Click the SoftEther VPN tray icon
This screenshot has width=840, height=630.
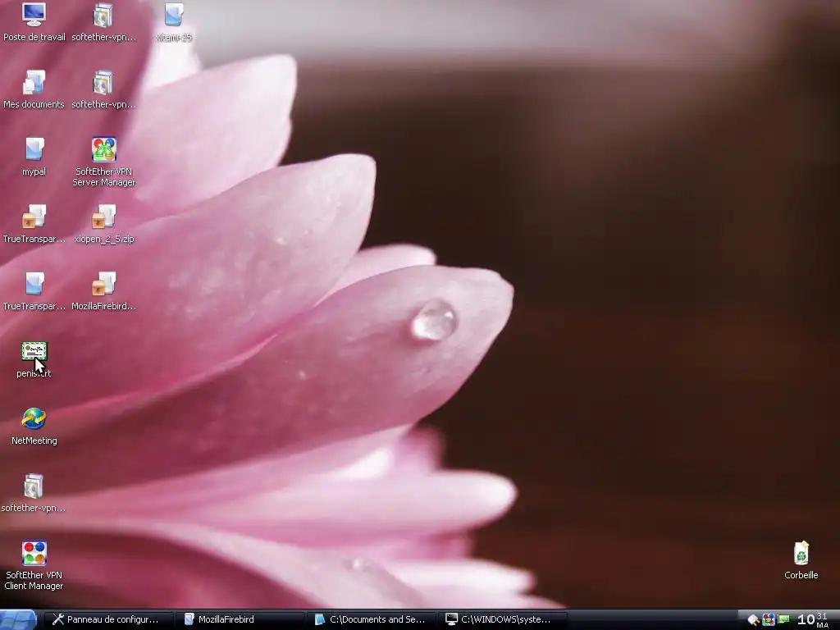tap(768, 620)
